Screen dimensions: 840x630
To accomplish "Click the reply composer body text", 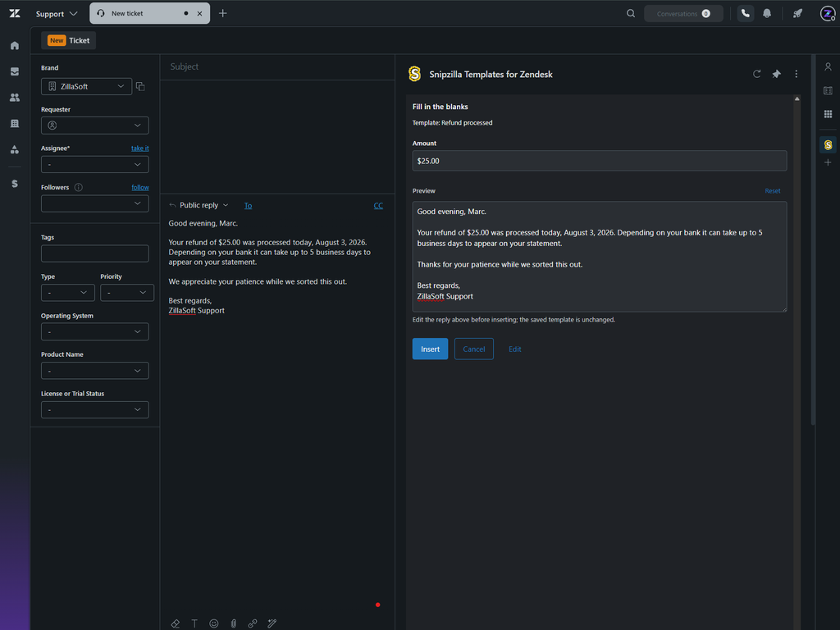I will 269,267.
